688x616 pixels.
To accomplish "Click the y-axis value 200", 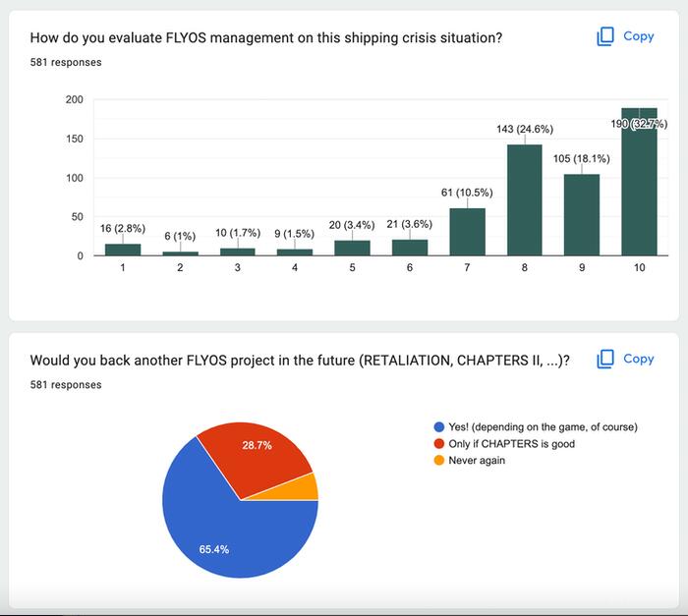I will [x=74, y=99].
